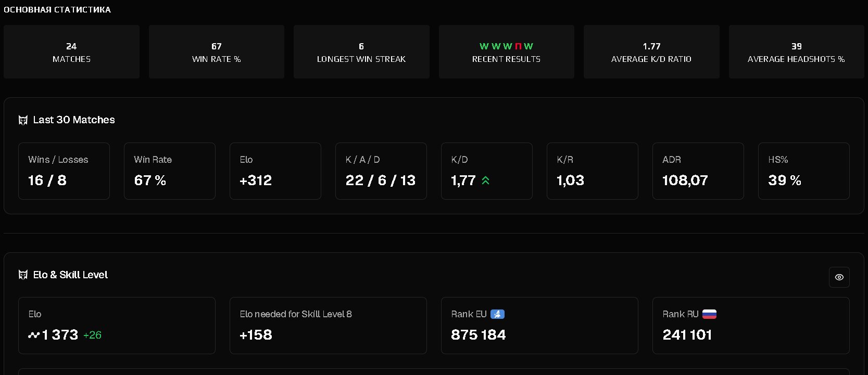Click the Elo trend graph icon beside 1 373
This screenshot has height=375, width=868.
coord(34,335)
